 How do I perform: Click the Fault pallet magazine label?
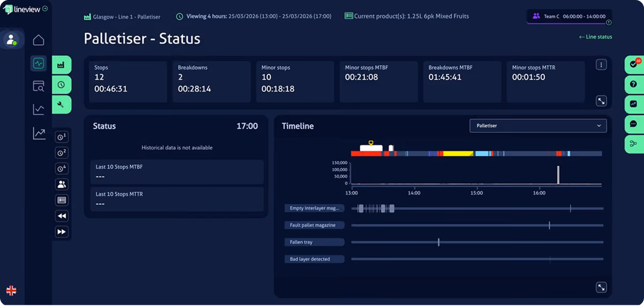coord(314,226)
